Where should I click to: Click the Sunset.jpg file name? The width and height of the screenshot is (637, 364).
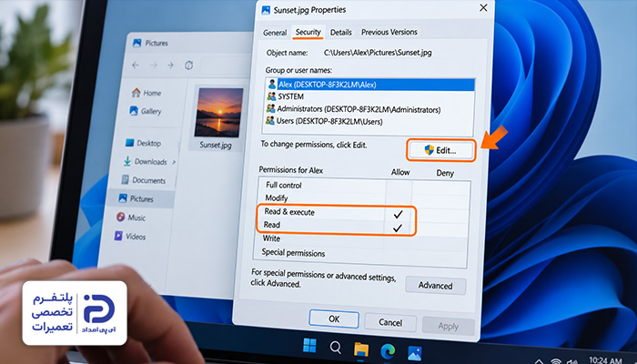click(x=216, y=145)
